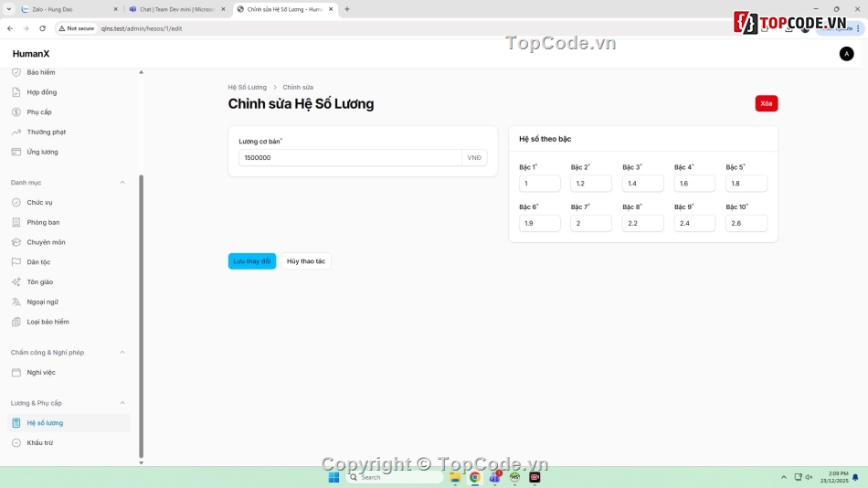Click the Windows taskbar Search box
Viewport: 868px width, 488px height.
pyautogui.click(x=396, y=477)
